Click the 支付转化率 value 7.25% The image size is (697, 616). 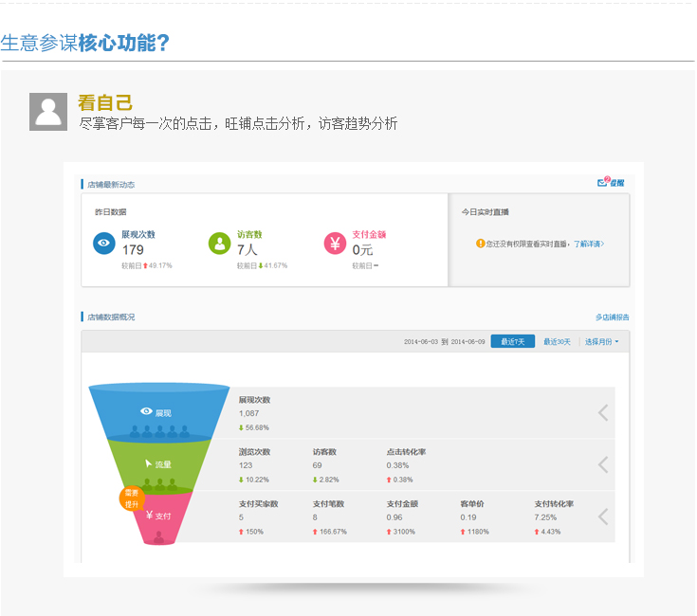click(545, 517)
